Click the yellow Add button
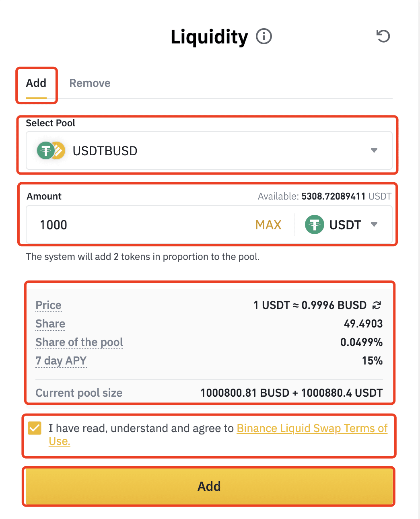Screen dimensions: 420x519 pyautogui.click(x=209, y=486)
